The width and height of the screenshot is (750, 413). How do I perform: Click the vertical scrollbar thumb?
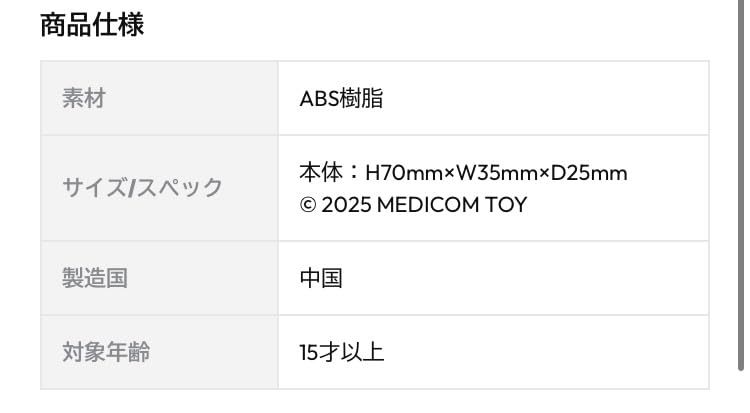click(740, 184)
